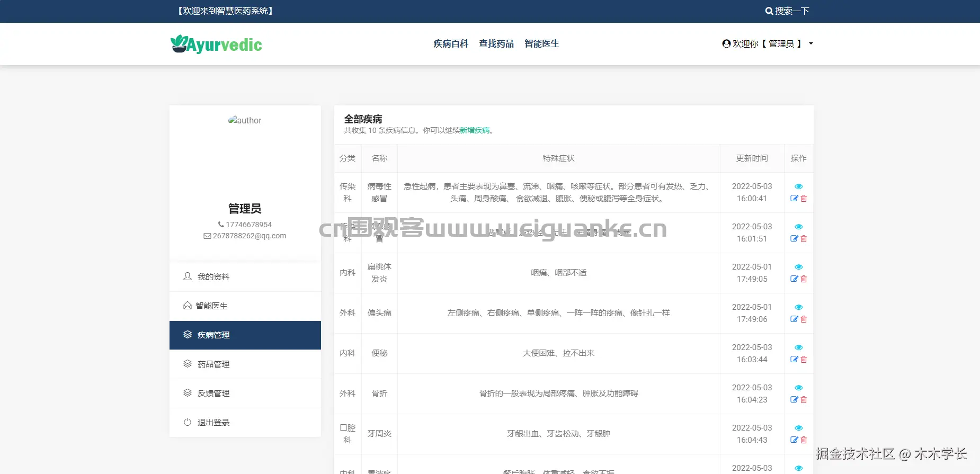Click the 退出登录 power icon

tap(187, 422)
